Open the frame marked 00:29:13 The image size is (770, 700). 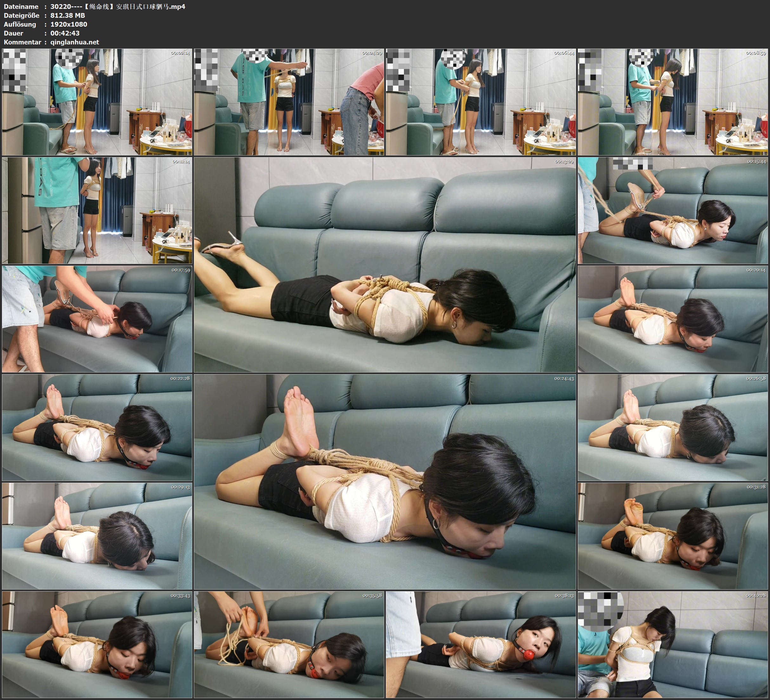(x=97, y=536)
